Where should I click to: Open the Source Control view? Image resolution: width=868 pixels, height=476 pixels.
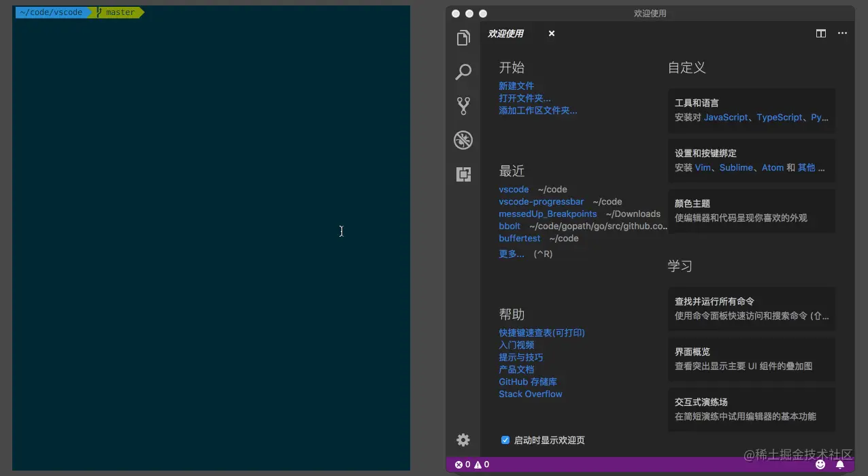coord(463,106)
